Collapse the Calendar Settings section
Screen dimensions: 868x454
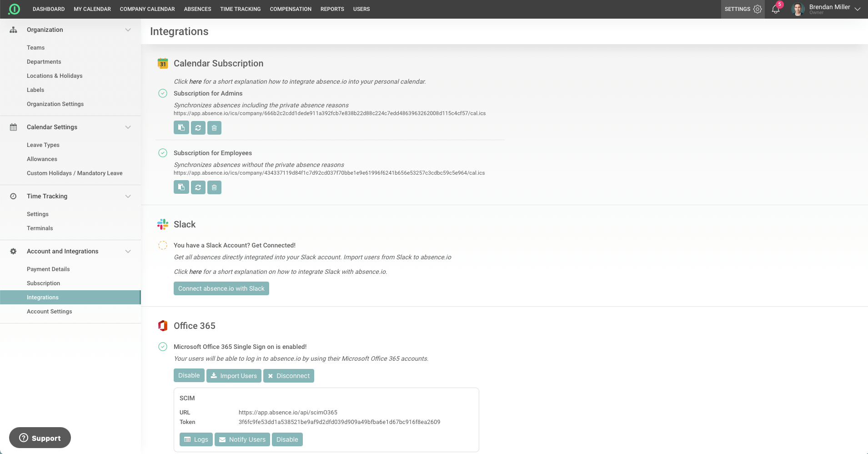pos(128,127)
